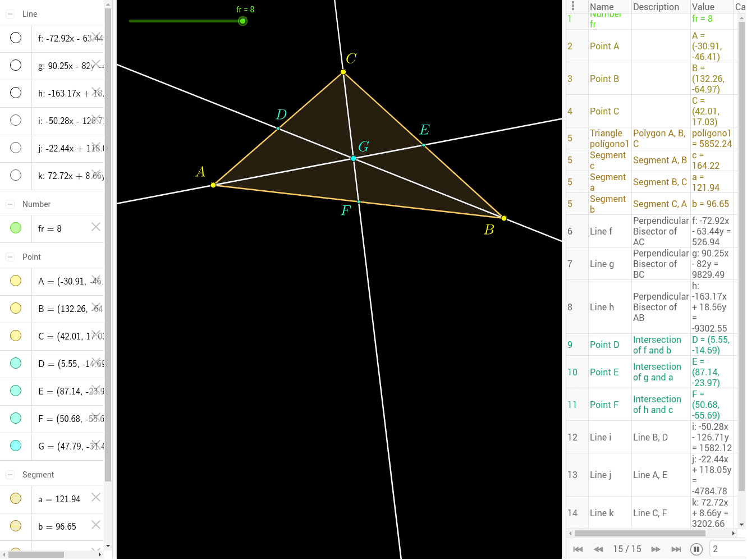Toggle visibility circle of point F
This screenshot has width=747, height=560.
tap(16, 418)
